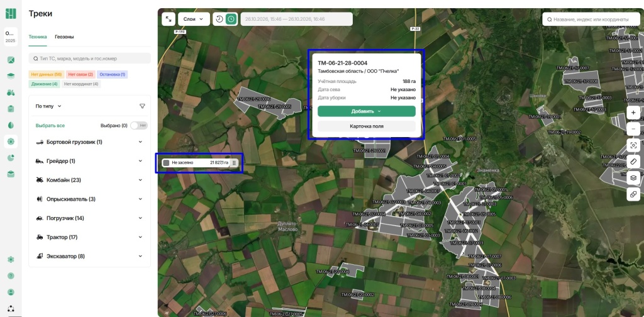
Task: Switch to the 'Техника' tab
Action: click(x=37, y=36)
